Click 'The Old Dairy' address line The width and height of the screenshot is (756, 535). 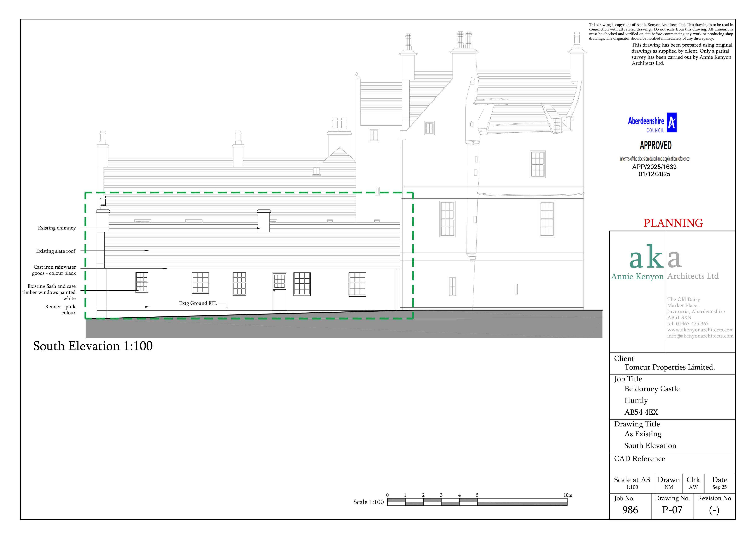click(684, 299)
